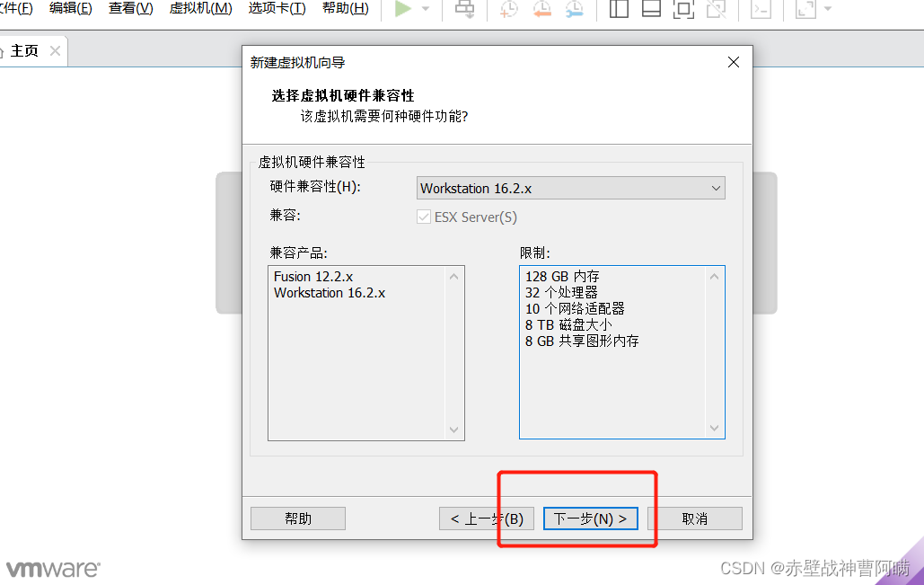This screenshot has height=585, width=924.
Task: Toggle the library sidebar view icon
Action: (619, 9)
